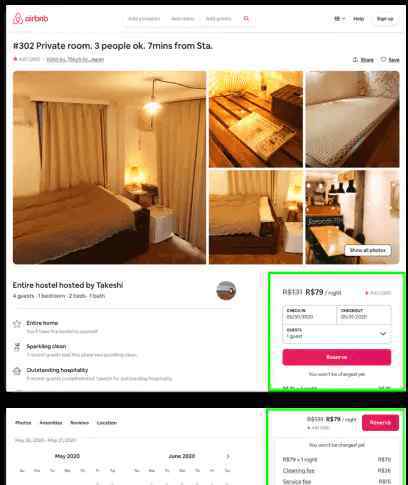Image resolution: width=408 pixels, height=485 pixels.
Task: Click the Share icon
Action: click(355, 60)
